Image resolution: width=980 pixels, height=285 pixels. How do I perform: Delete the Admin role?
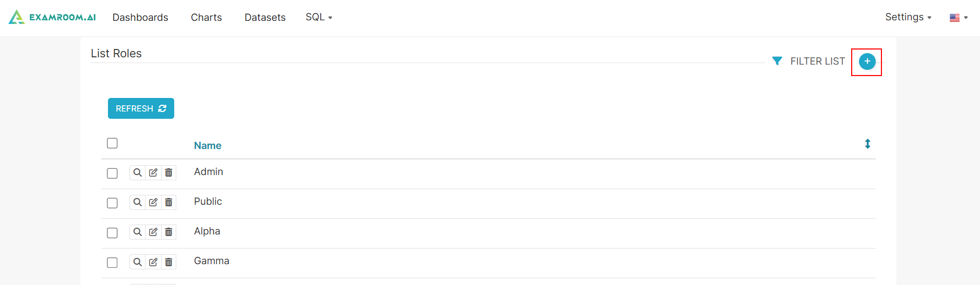pyautogui.click(x=168, y=172)
